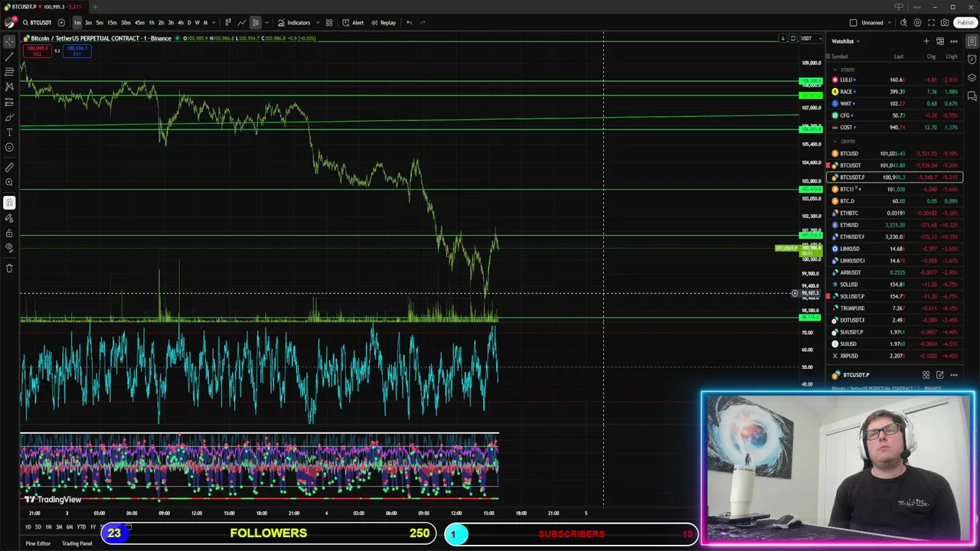Choose the bars chart style icon

[x=228, y=23]
